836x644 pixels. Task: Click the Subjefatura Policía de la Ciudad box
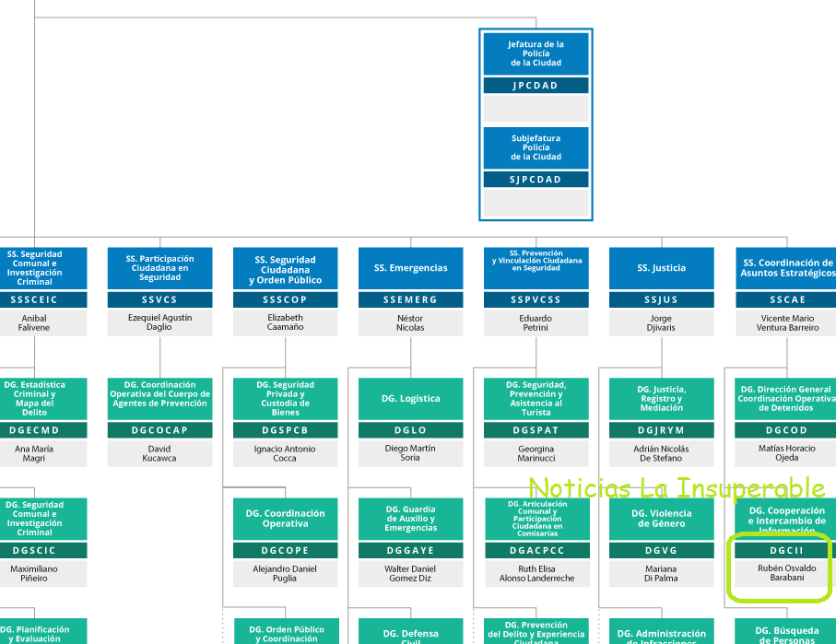pyautogui.click(x=536, y=147)
